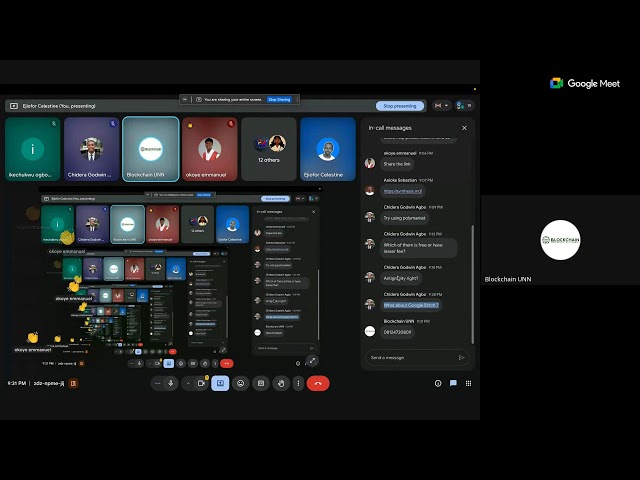Select the Ejiofor Celestine participant tile
640x480 pixels.
pyautogui.click(x=328, y=149)
